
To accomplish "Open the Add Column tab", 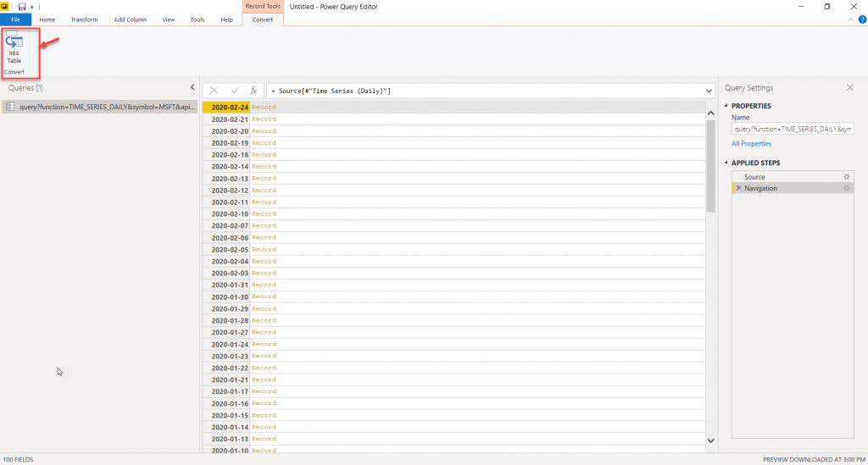I will [130, 19].
